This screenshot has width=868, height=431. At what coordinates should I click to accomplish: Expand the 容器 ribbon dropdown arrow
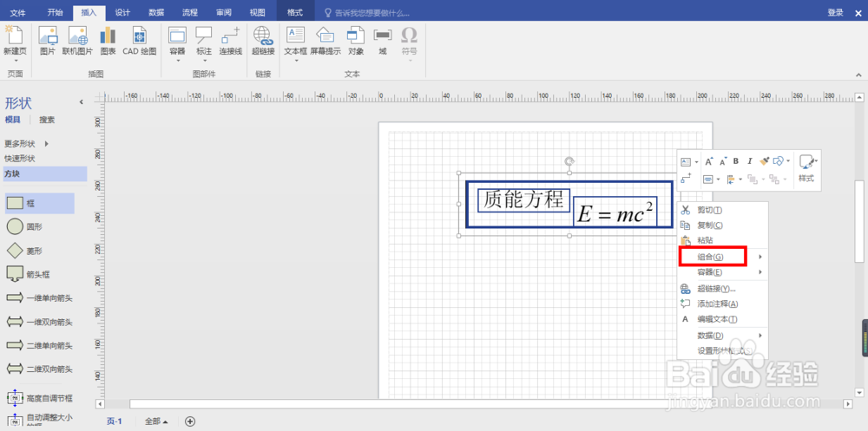(178, 61)
